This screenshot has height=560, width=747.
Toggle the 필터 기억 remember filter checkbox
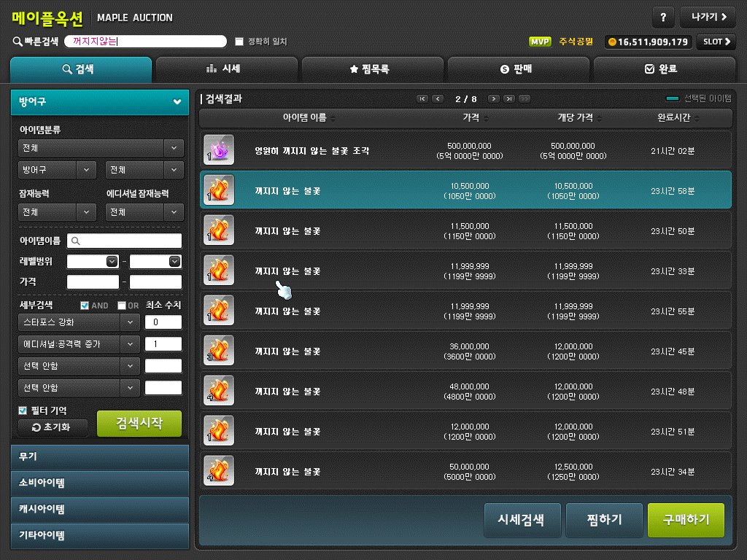pyautogui.click(x=23, y=410)
